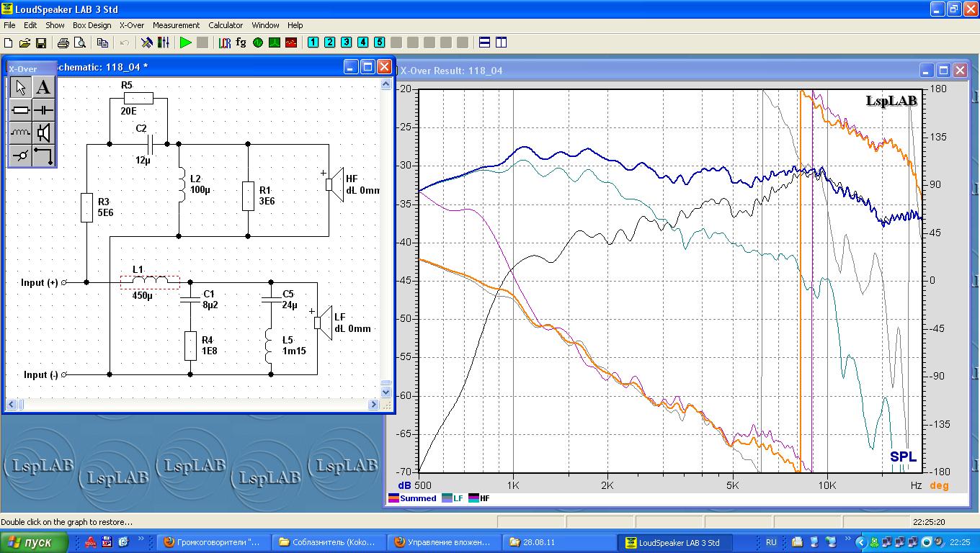980x553 pixels.
Task: Open the Box Design menu
Action: 92,25
